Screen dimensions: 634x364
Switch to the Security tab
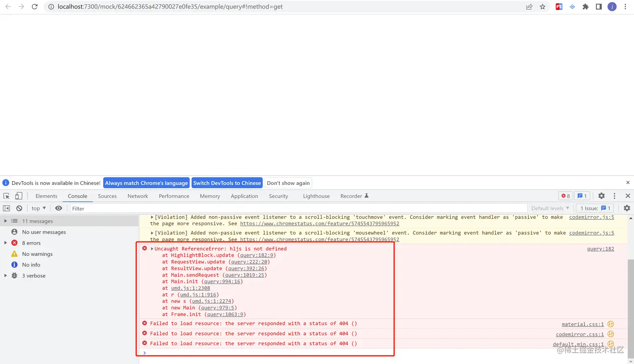tap(278, 196)
